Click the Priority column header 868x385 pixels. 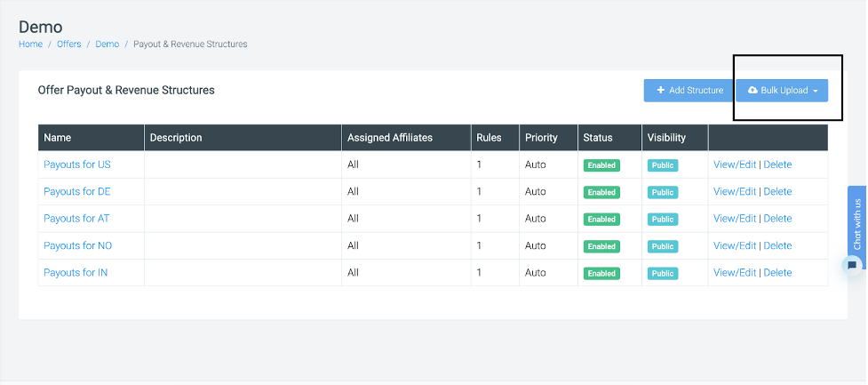click(x=541, y=138)
